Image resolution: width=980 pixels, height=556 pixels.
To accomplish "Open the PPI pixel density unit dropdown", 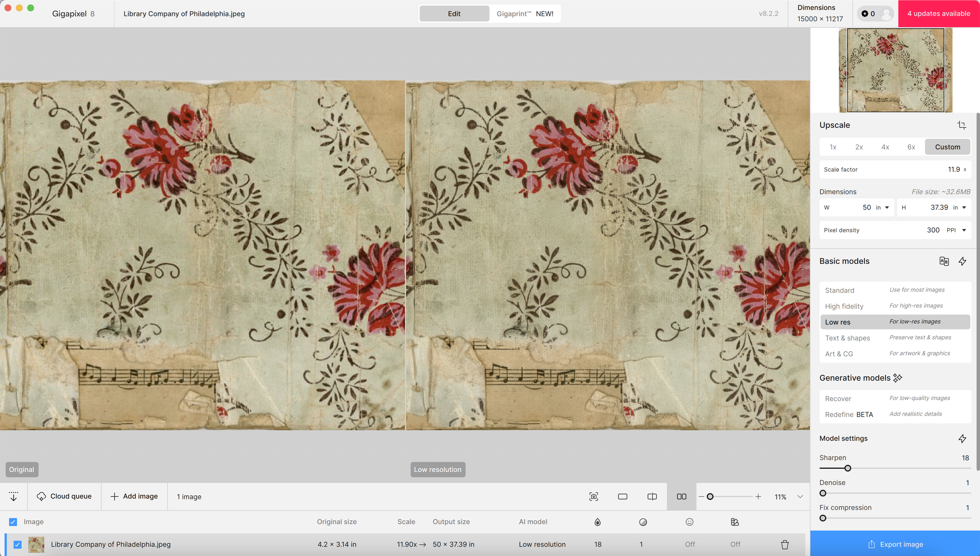I will pos(956,230).
